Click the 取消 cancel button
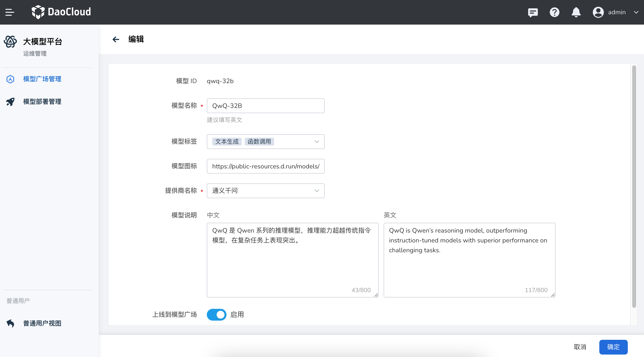The image size is (644, 357). point(580,347)
